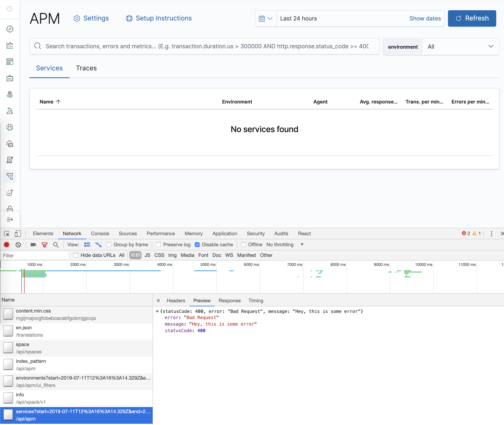Check Hide data URLs checkbox
The image size is (504, 425).
[76, 255]
